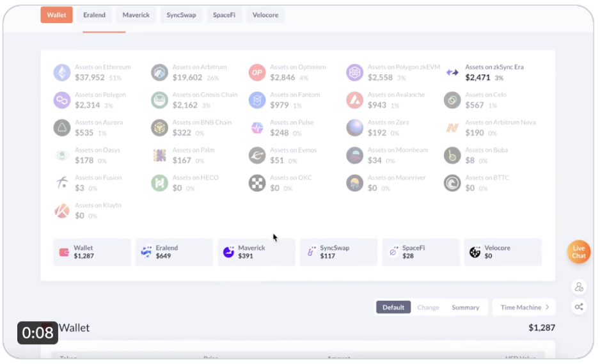Screen dimensions: 600x364
Task: Click the Boba chain icon
Action: click(x=452, y=155)
